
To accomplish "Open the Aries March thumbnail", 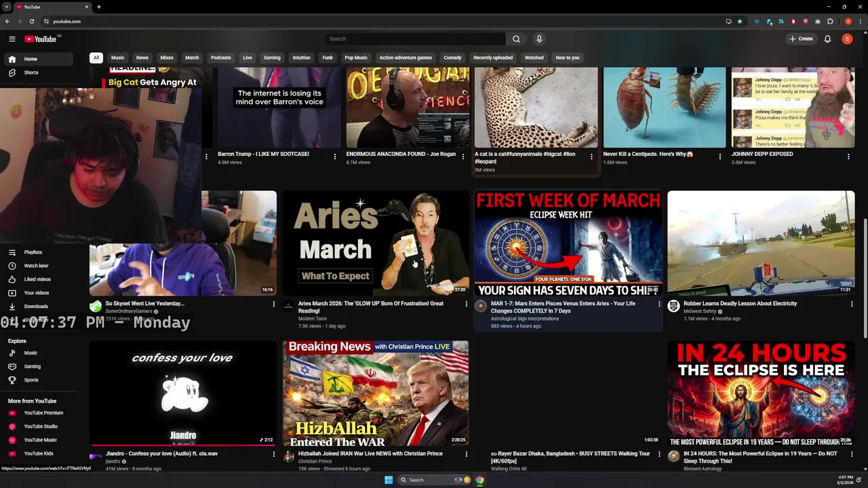I will pyautogui.click(x=376, y=243).
